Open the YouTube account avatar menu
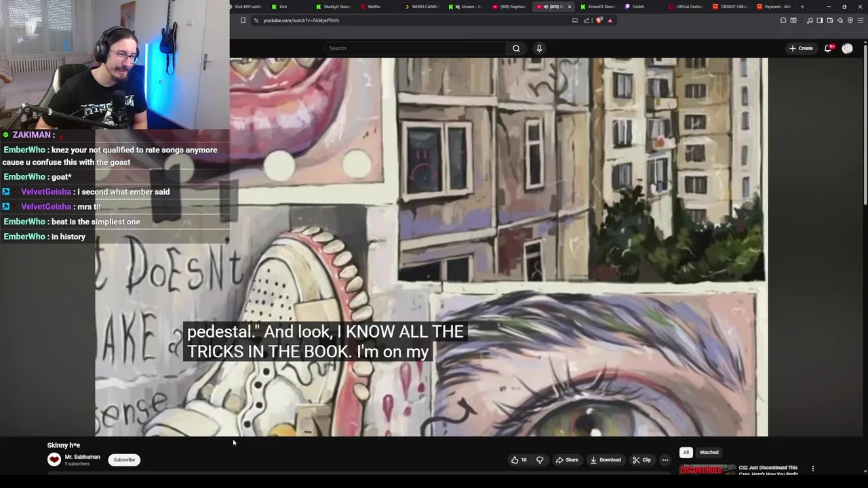 [847, 48]
